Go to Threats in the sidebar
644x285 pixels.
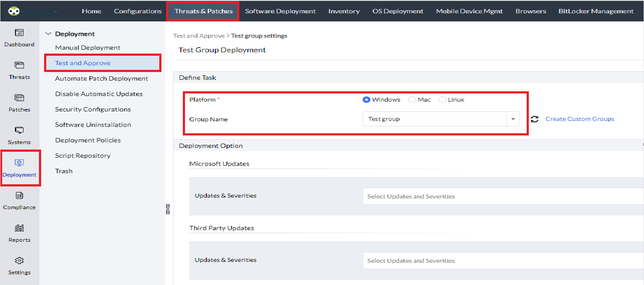(19, 66)
